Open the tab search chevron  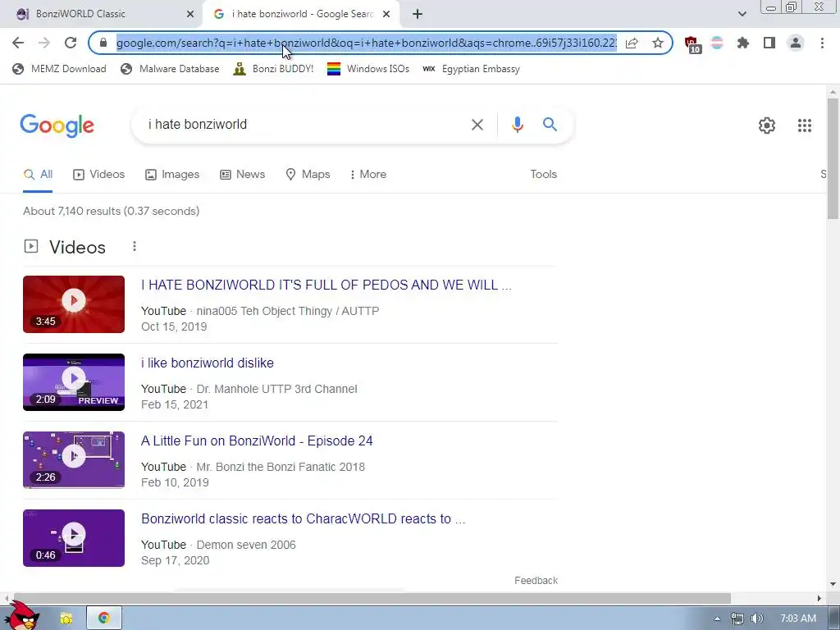tap(742, 14)
